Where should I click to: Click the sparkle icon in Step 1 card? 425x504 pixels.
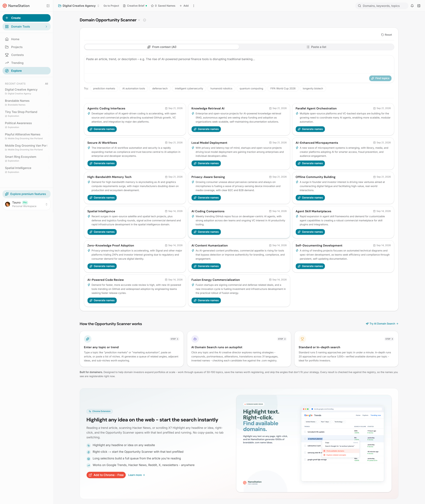coord(88,339)
